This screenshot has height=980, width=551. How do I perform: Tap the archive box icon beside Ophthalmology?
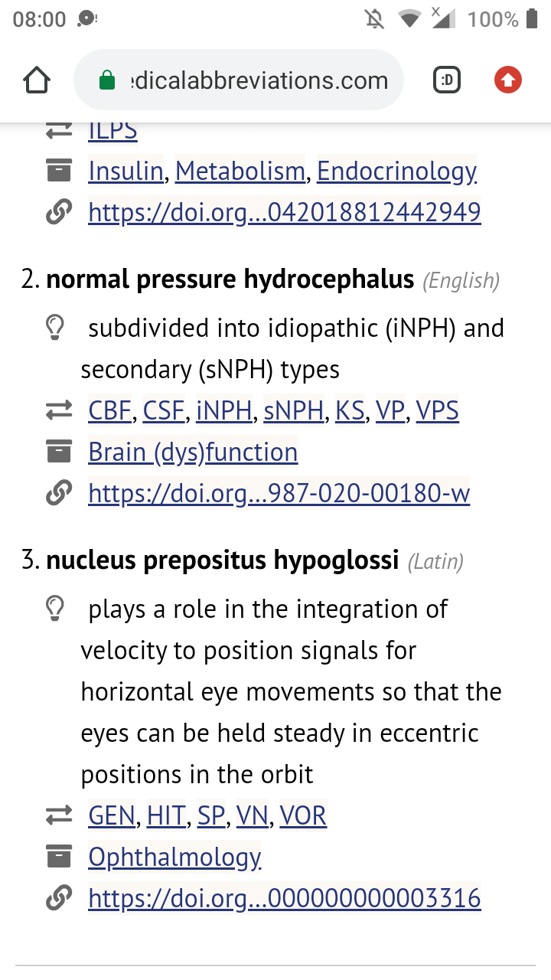point(59,857)
